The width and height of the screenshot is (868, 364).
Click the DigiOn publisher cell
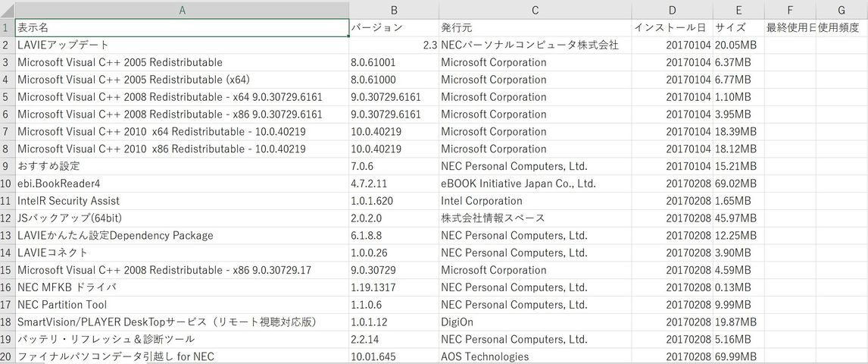(x=535, y=322)
